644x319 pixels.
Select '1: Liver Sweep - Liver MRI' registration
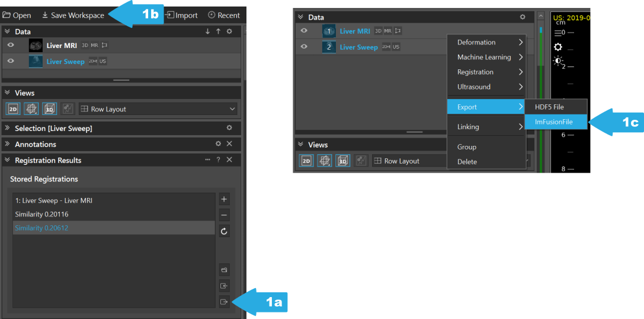114,200
